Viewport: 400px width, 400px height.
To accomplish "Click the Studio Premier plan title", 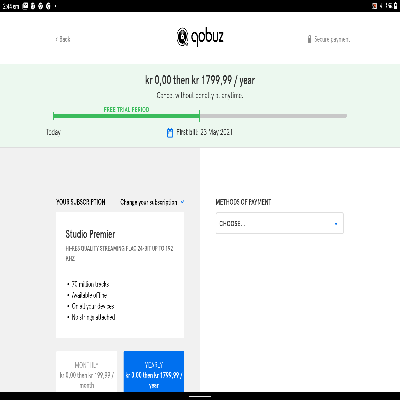I will pos(90,234).
